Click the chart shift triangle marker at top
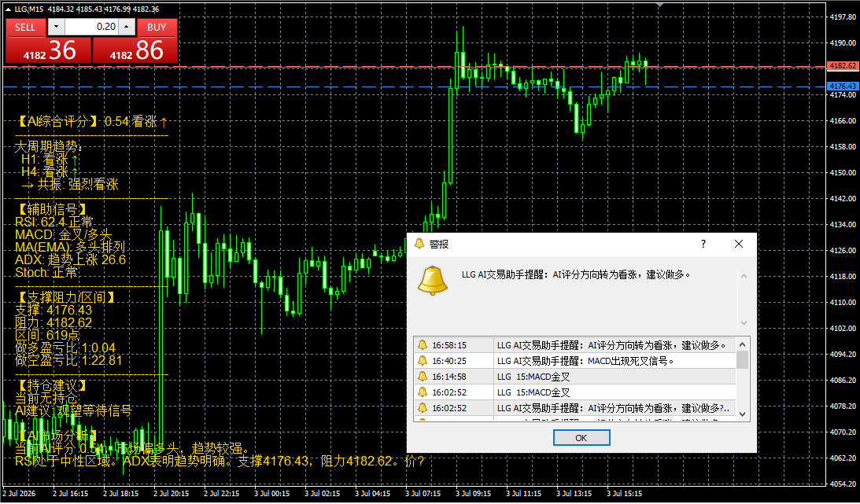This screenshot has width=860, height=504. pos(660,5)
